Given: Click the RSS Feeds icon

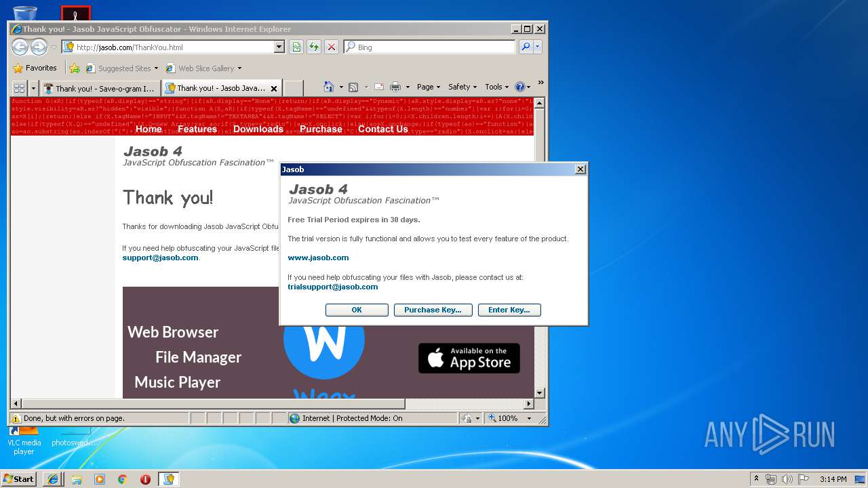Looking at the screenshot, I should pos(353,87).
